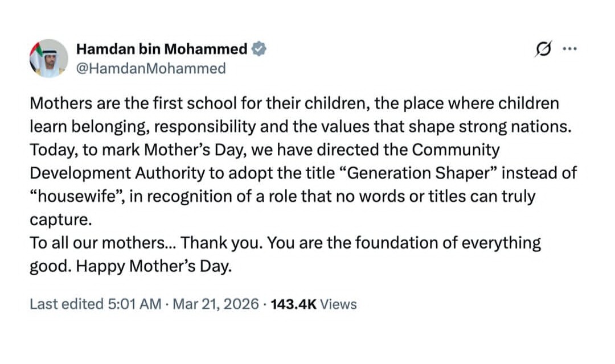This screenshot has width=615, height=364.
Task: Open Hamdan bin Mohammed's profile picture
Action: (x=48, y=58)
